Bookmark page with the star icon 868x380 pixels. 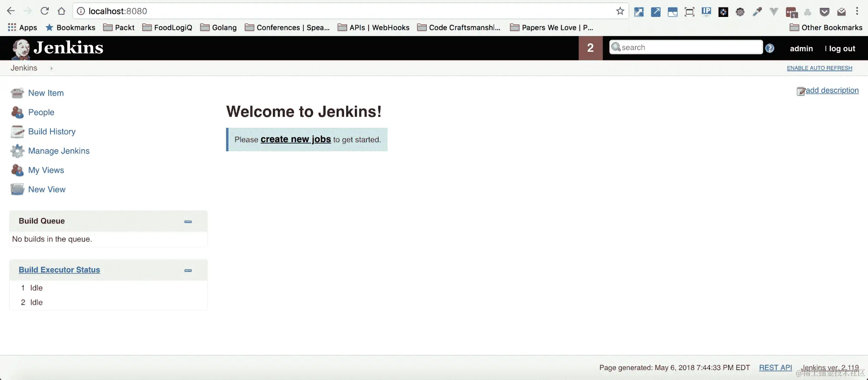[x=620, y=11]
